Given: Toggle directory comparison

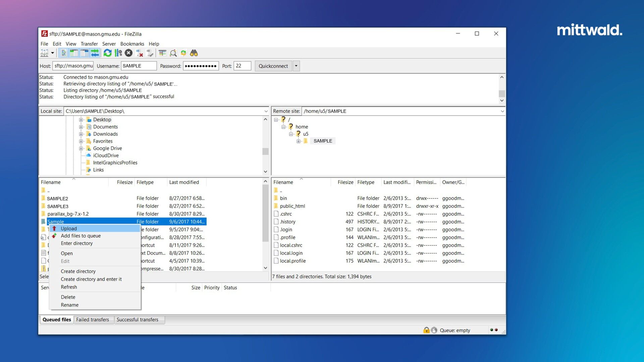Looking at the screenshot, I should tap(173, 53).
